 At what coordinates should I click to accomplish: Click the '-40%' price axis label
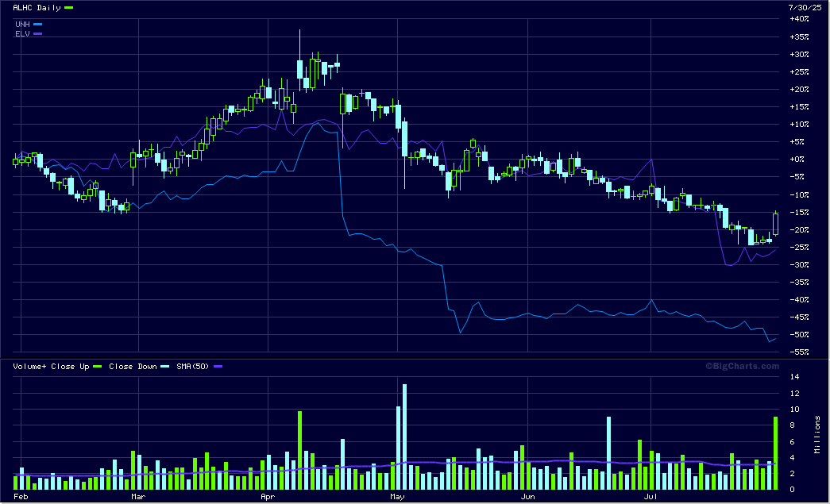(799, 299)
